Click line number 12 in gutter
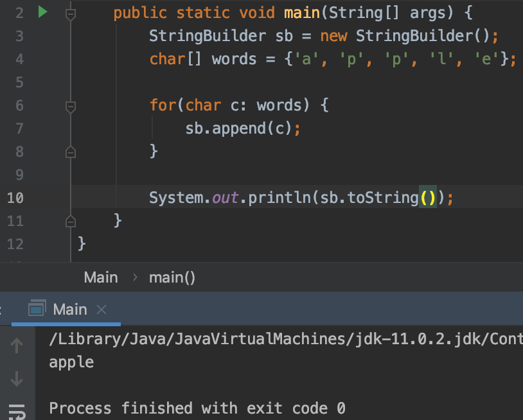Screen dimensions: 523x420 tap(15, 244)
